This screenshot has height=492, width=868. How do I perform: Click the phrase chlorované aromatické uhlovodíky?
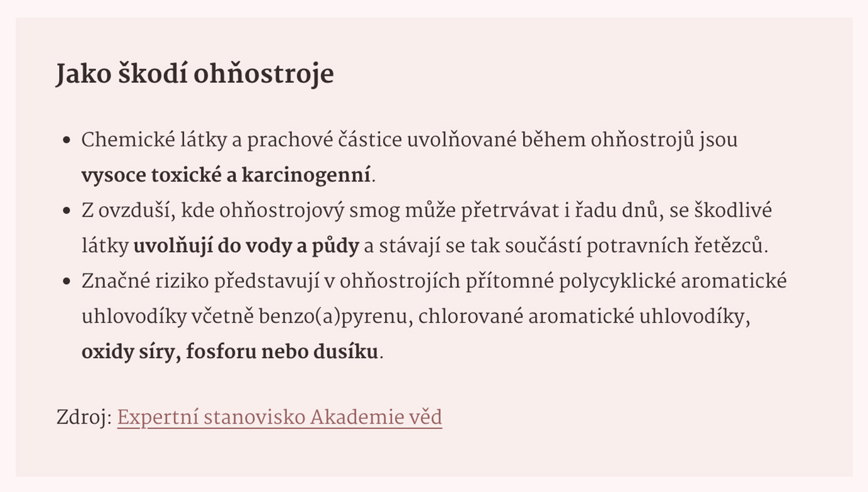[x=584, y=317]
